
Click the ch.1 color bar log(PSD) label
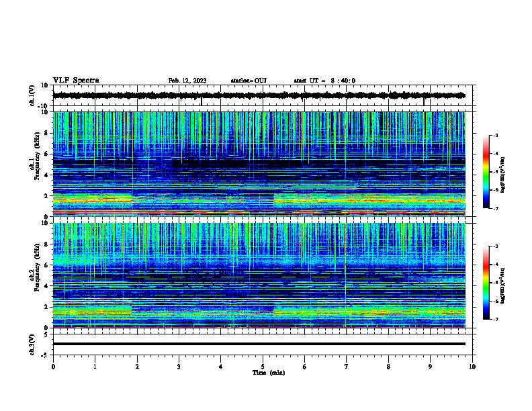click(502, 175)
